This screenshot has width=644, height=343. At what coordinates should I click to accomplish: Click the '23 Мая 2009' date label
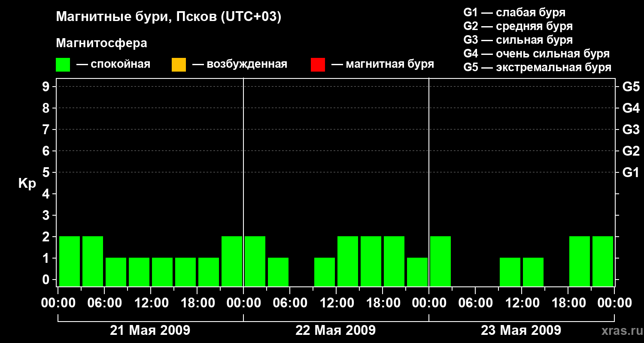coord(521,330)
